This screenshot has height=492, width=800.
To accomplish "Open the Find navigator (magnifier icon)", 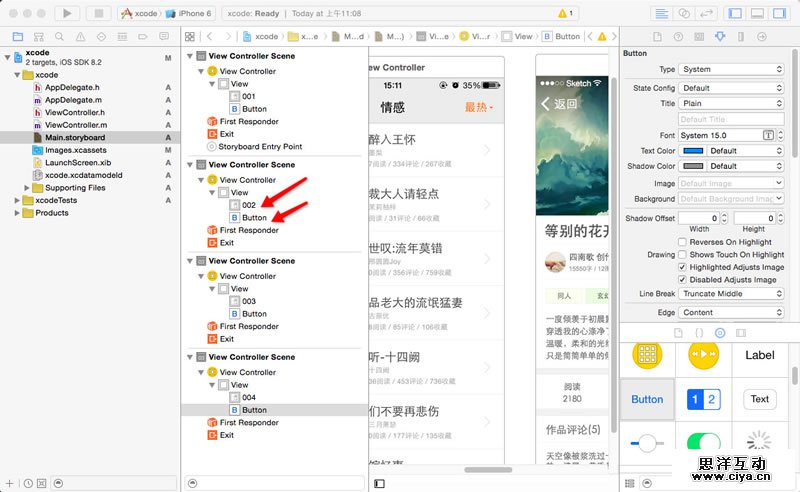I will (x=59, y=37).
